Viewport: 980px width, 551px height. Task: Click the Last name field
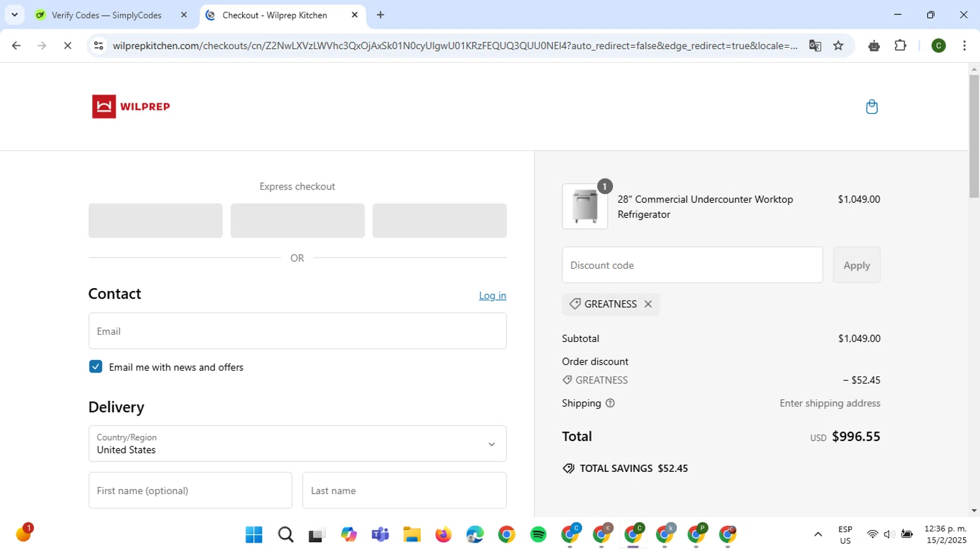pos(404,490)
